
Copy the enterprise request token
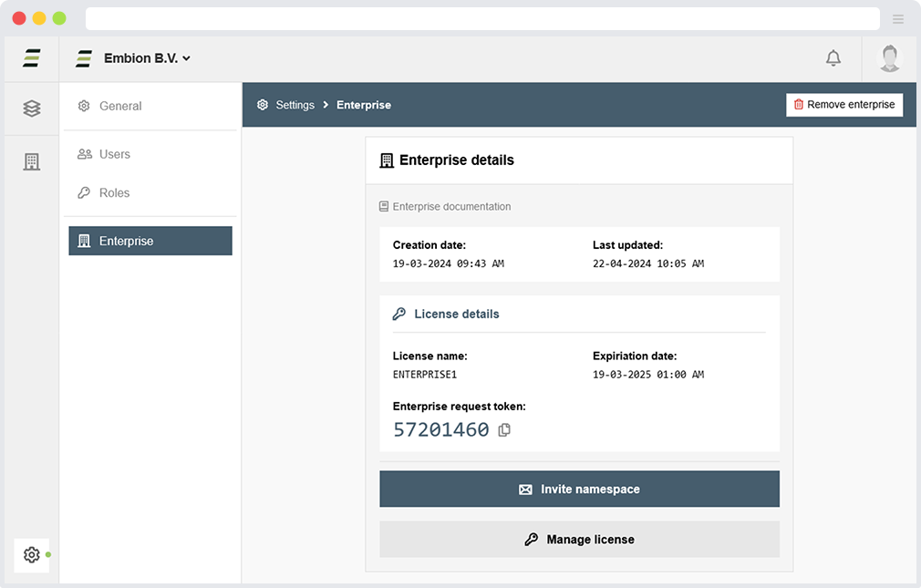[x=504, y=429]
